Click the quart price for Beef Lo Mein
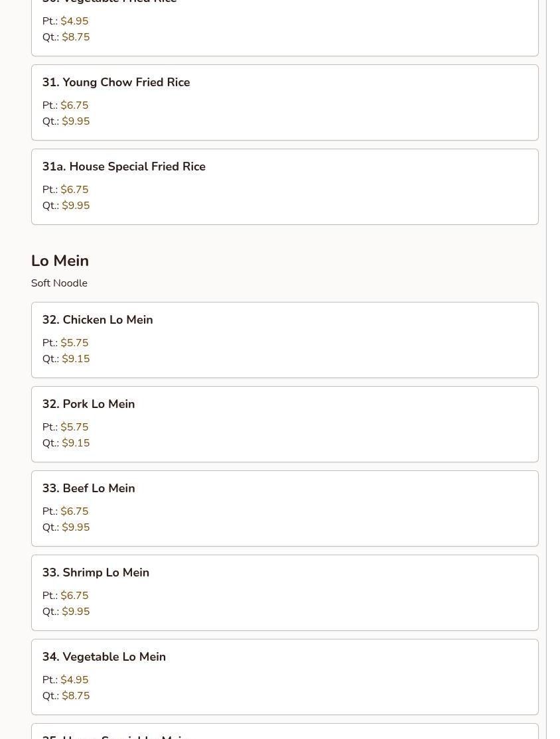560x739 pixels. click(x=76, y=527)
